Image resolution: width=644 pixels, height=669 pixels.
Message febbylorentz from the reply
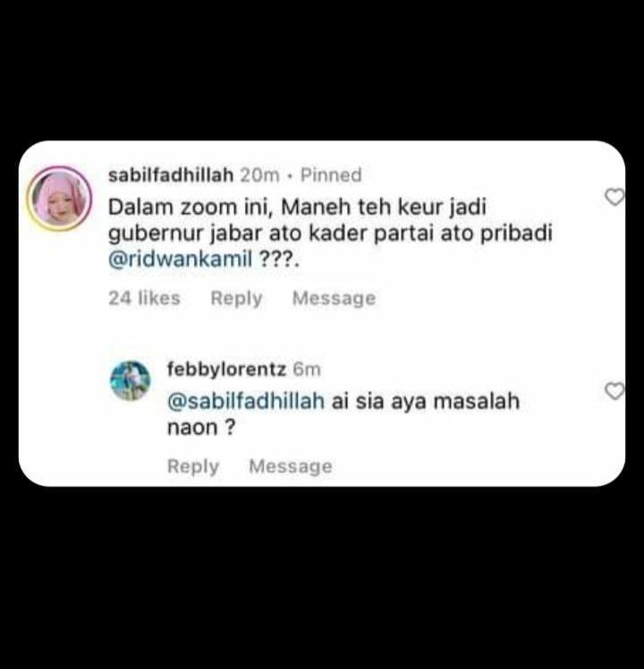(x=291, y=466)
